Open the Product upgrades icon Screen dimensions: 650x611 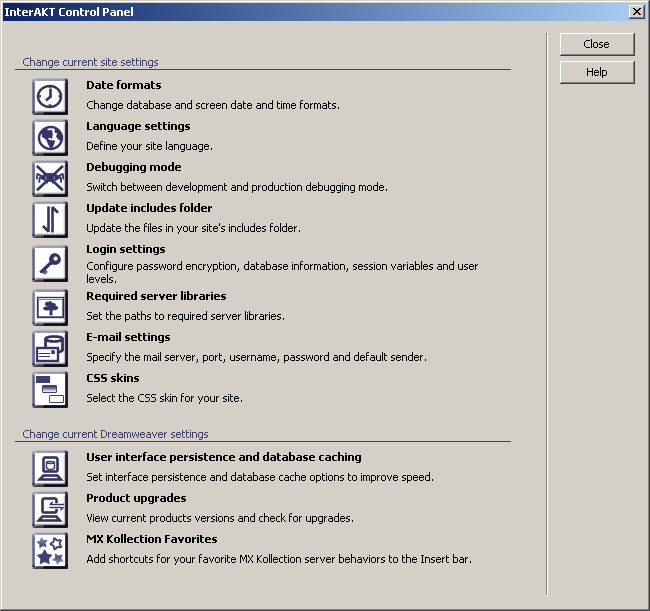(49, 509)
